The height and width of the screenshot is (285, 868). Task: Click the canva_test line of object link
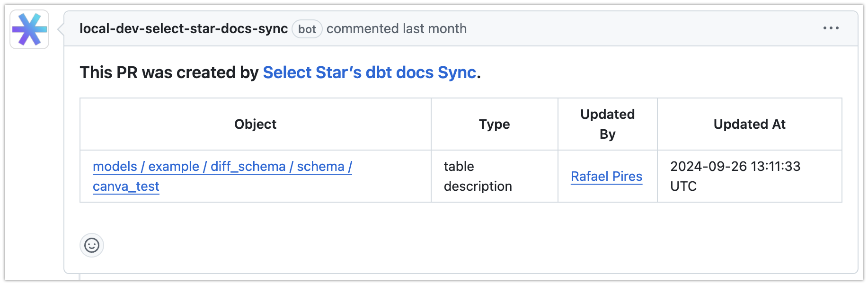click(x=126, y=187)
